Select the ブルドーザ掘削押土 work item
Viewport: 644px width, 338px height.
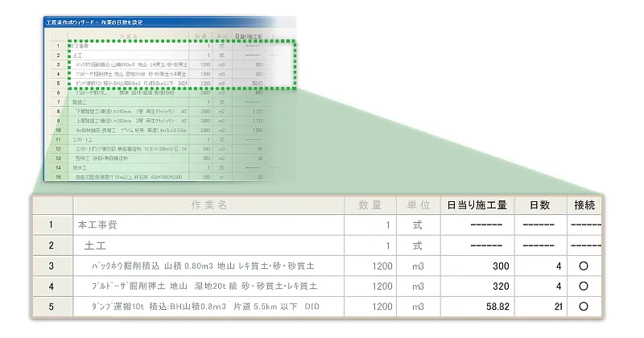click(x=205, y=286)
